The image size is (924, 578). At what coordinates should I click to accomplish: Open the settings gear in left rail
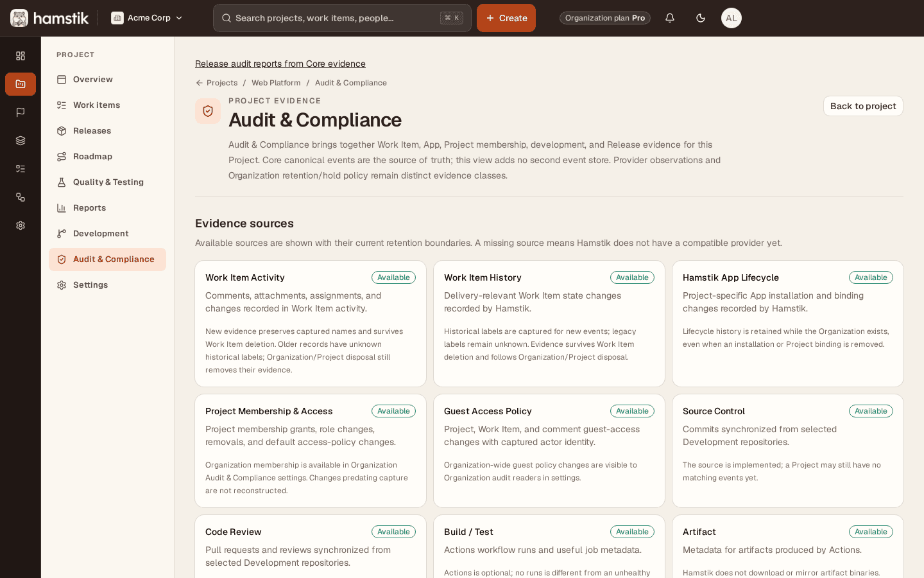(x=21, y=225)
